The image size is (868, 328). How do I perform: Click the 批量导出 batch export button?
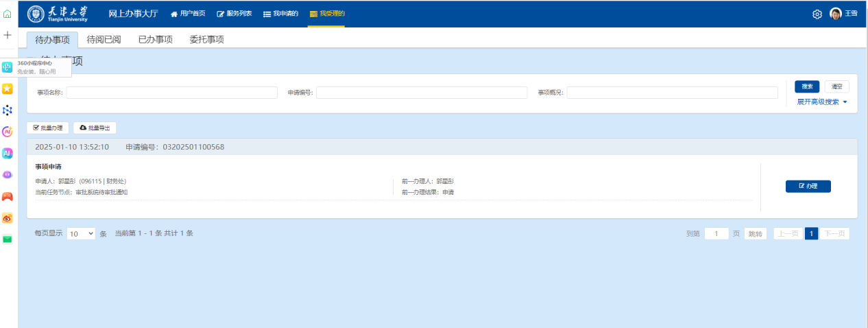click(x=95, y=128)
